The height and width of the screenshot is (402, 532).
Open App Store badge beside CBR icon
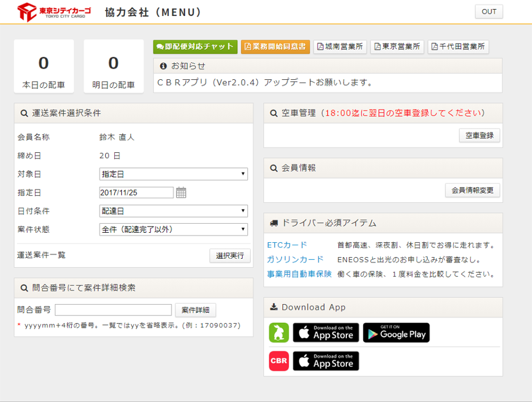(326, 361)
